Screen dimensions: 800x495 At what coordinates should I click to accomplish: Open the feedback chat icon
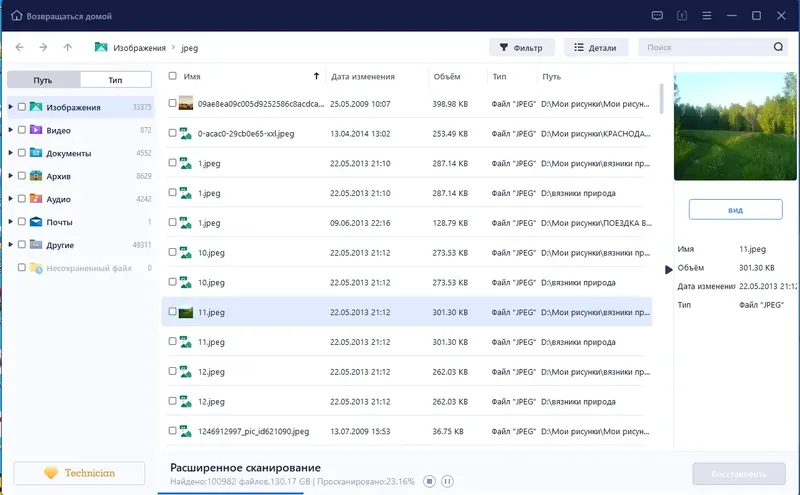657,16
